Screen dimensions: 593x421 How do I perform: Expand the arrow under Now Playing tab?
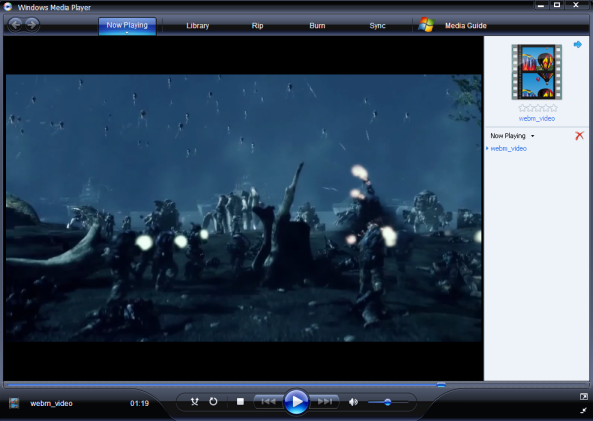pos(127,33)
